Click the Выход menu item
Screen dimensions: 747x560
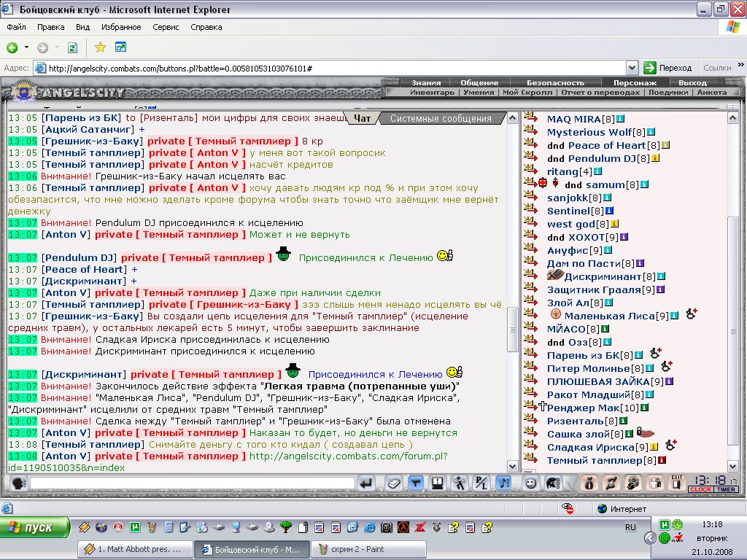(692, 83)
